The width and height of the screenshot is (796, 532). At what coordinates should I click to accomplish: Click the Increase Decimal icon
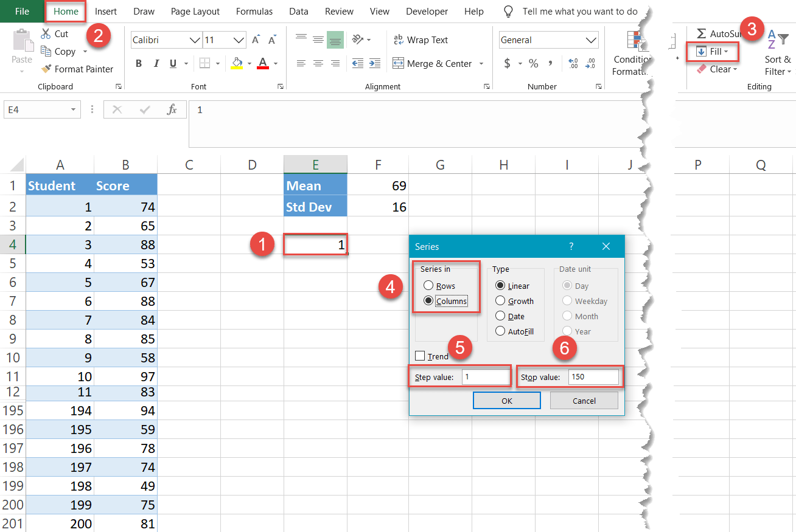572,63
